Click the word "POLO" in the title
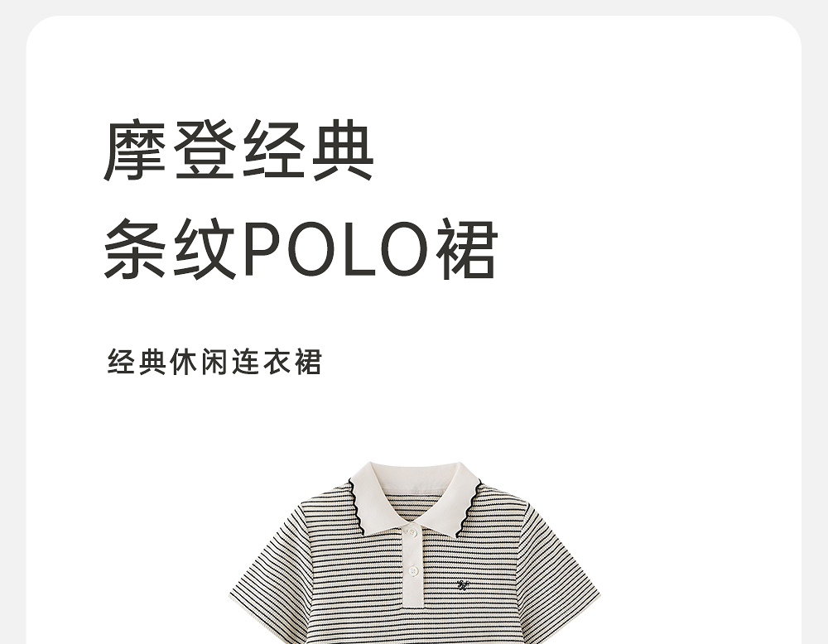828x644 pixels. [x=336, y=249]
